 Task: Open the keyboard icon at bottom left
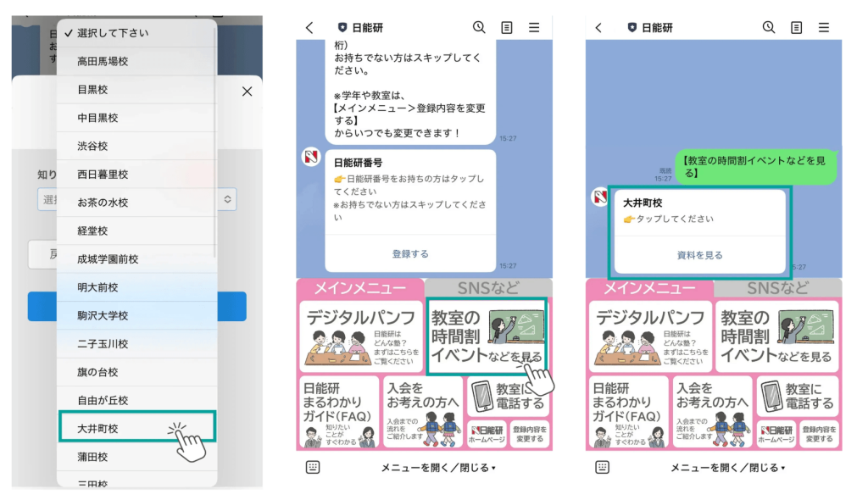[313, 466]
